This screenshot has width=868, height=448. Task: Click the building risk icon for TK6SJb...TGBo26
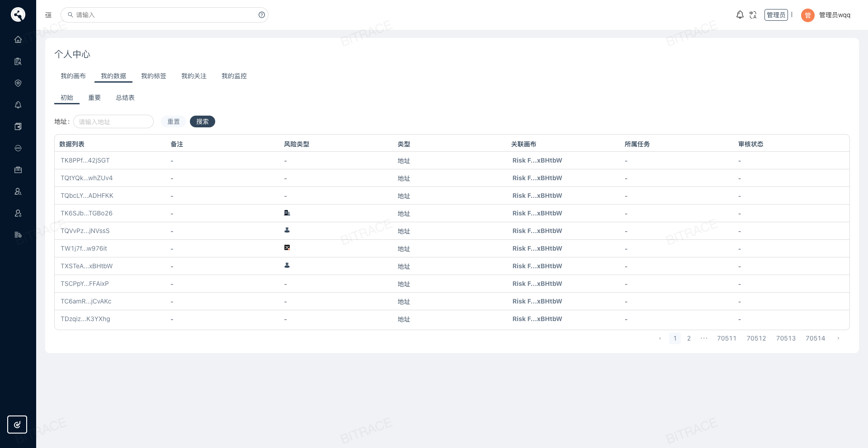point(287,213)
